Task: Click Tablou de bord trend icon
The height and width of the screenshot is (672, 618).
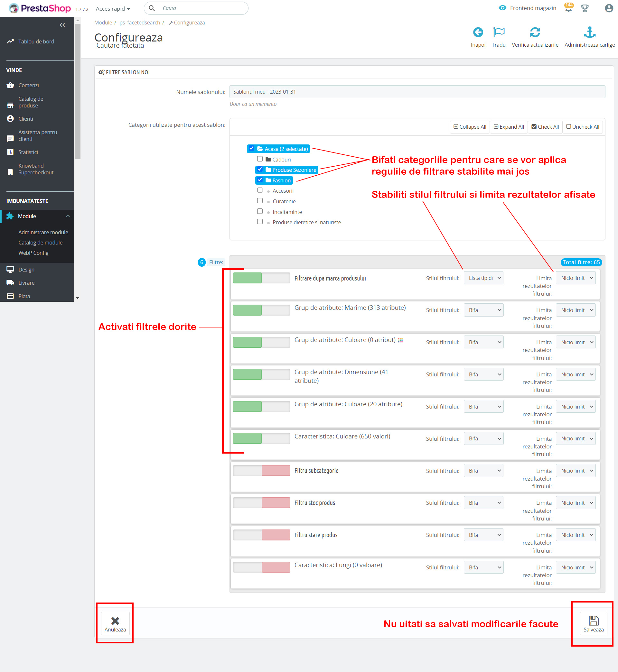Action: [10, 41]
